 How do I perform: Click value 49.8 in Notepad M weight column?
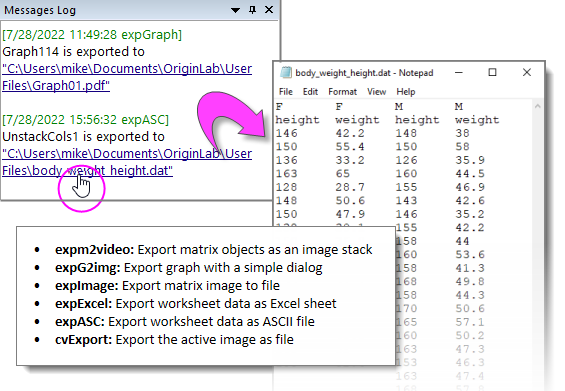click(x=470, y=281)
